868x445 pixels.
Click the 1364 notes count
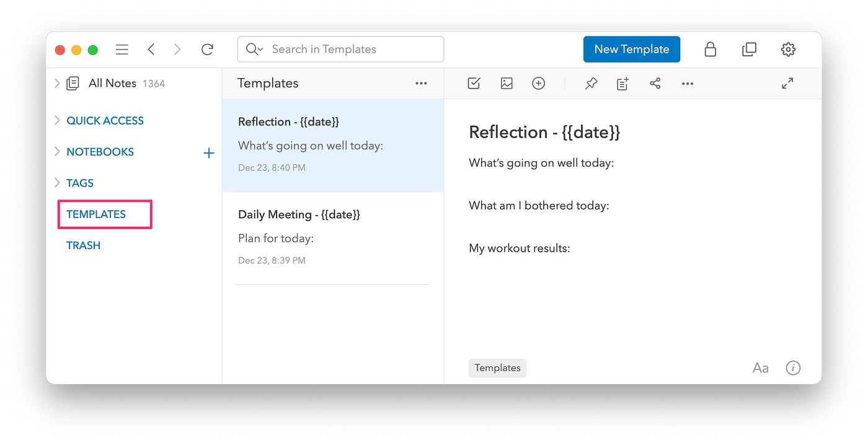(154, 84)
